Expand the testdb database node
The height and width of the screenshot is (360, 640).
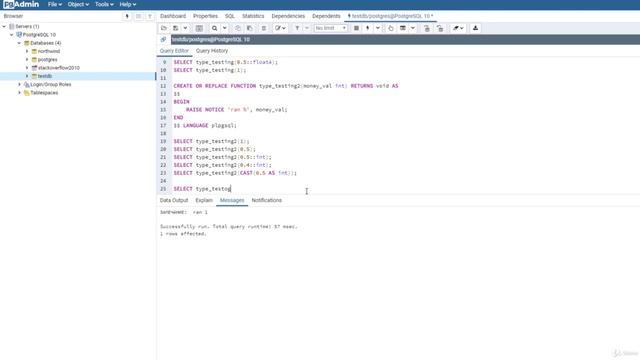[x=27, y=76]
